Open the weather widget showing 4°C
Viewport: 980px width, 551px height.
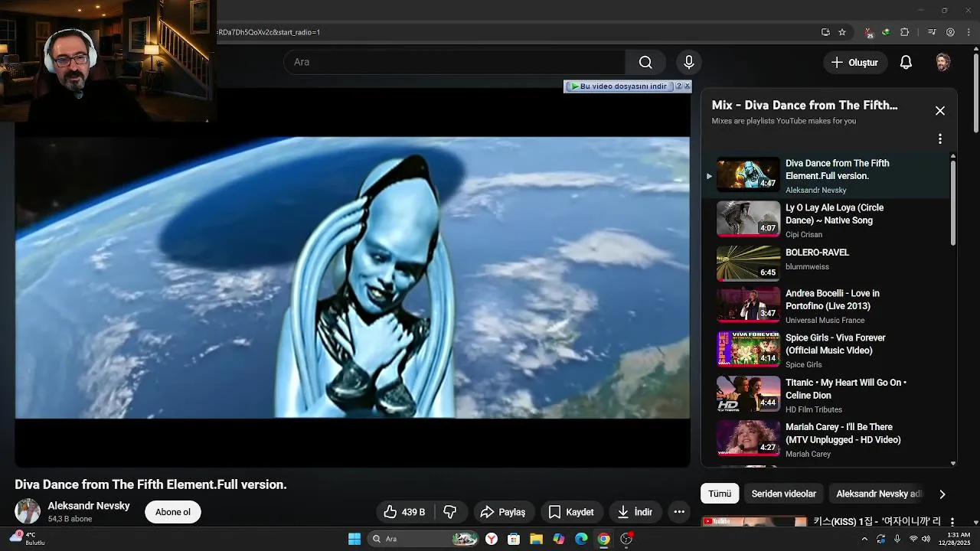coord(29,539)
